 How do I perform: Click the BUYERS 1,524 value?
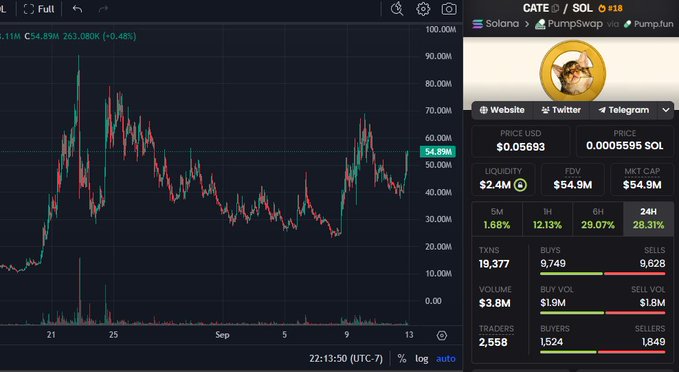551,342
